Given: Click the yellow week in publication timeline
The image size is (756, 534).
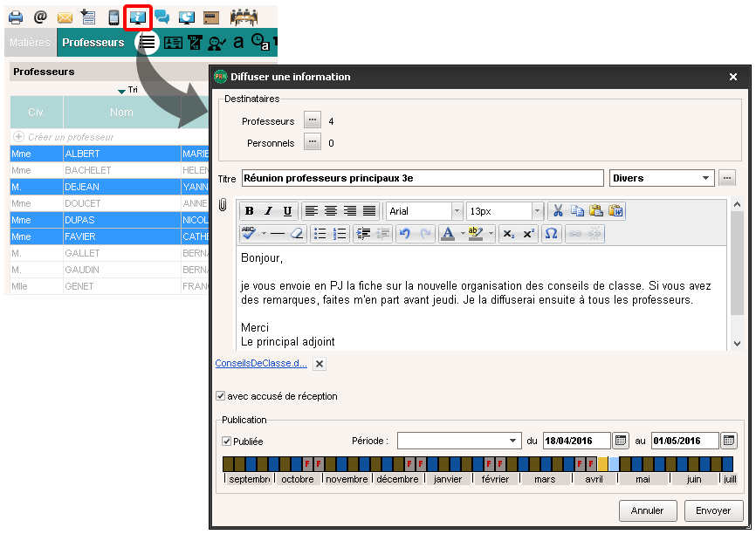Looking at the screenshot, I should (x=602, y=464).
